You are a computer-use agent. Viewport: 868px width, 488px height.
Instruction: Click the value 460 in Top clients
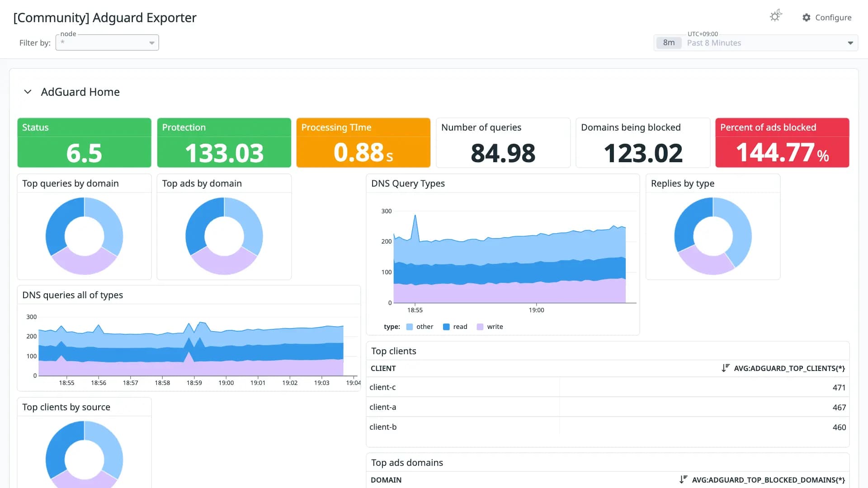[839, 427]
